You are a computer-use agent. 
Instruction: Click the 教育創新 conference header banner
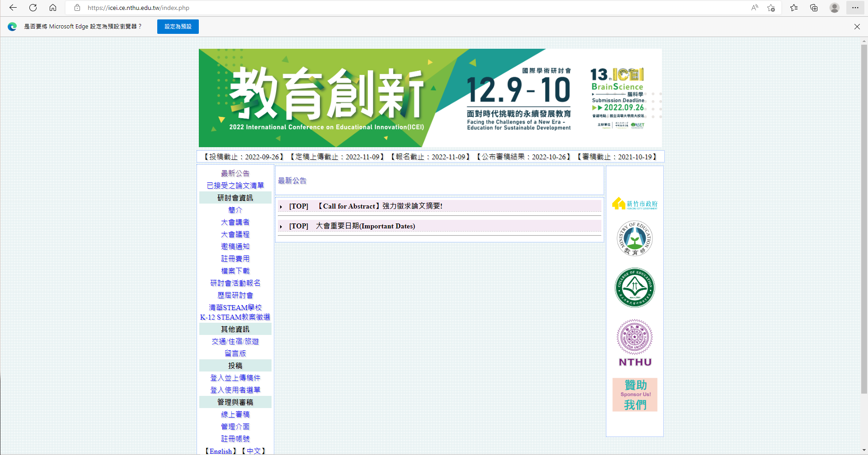[x=430, y=98]
